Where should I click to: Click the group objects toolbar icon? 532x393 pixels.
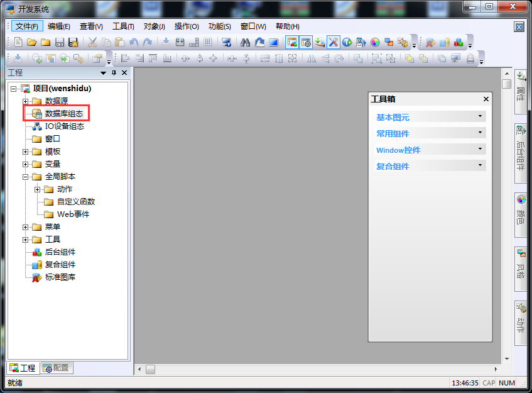[377, 58]
